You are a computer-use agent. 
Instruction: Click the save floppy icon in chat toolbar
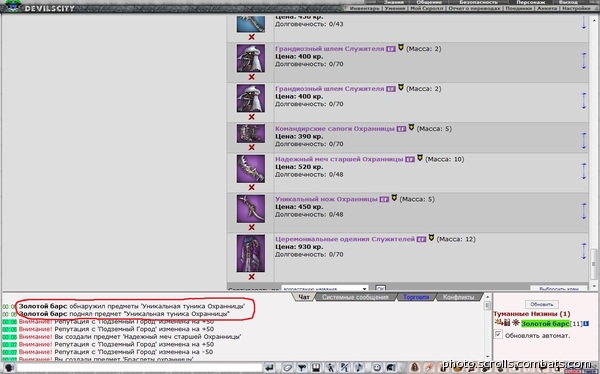[x=316, y=368]
